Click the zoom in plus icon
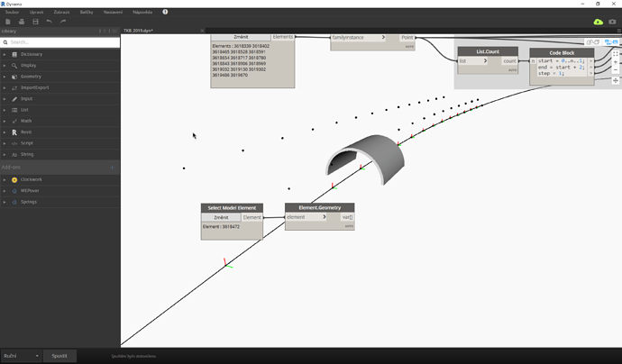The width and height of the screenshot is (622, 364). (616, 62)
